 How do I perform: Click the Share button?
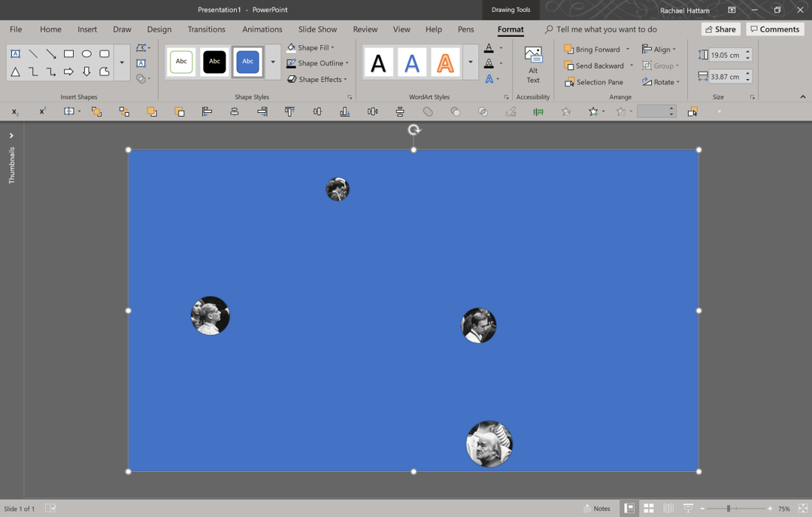(720, 29)
